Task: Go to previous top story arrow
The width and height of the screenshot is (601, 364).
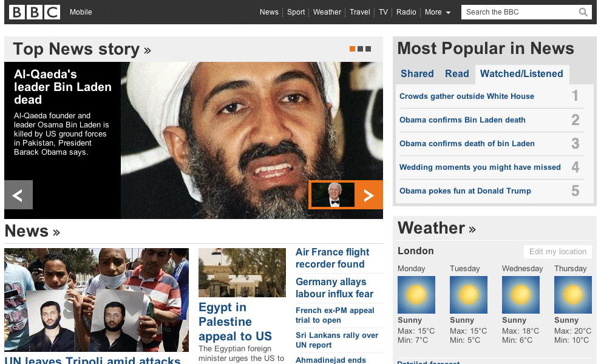Action: 18,195
